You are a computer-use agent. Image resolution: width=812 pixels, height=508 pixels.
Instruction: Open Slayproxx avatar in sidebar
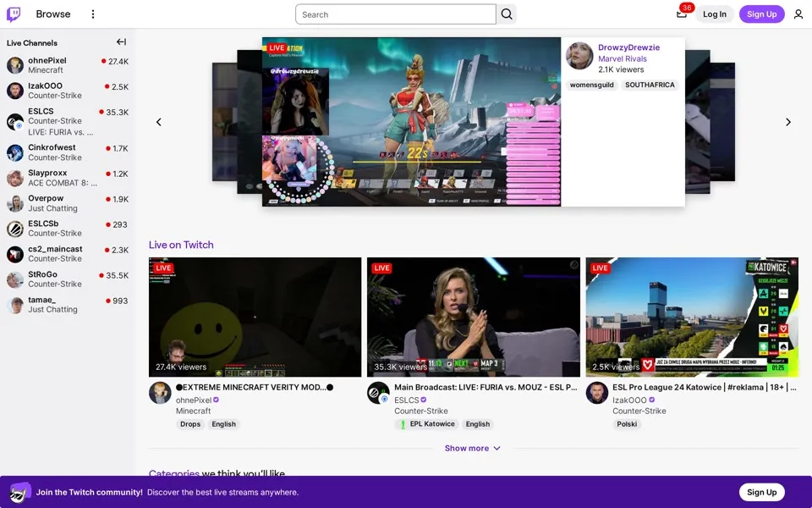pos(15,178)
